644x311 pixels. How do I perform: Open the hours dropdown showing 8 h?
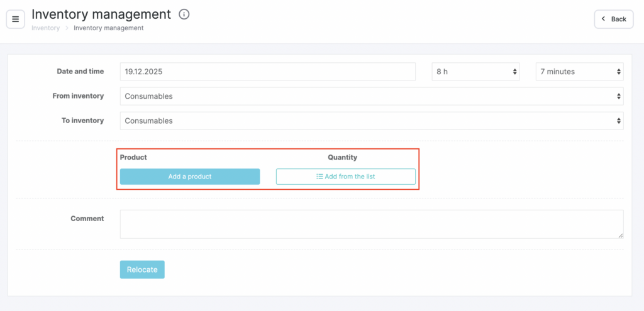click(475, 72)
